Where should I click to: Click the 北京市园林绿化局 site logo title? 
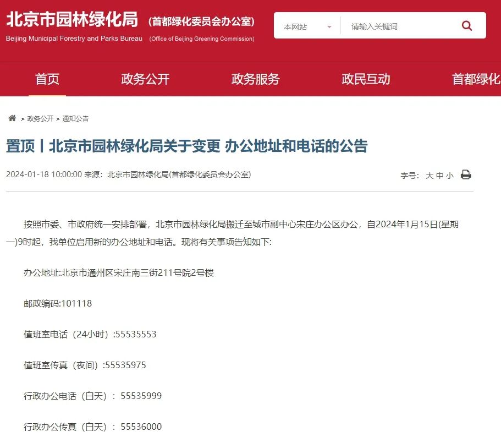coord(72,19)
